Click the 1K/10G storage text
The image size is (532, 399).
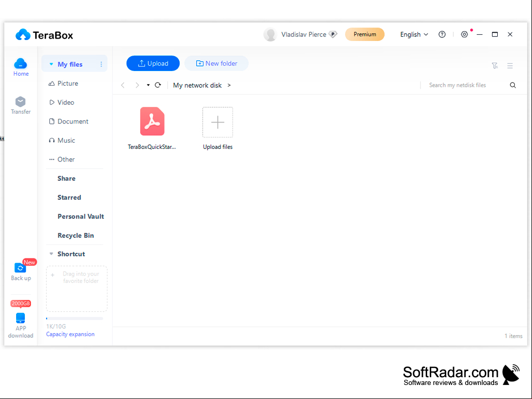click(x=56, y=326)
